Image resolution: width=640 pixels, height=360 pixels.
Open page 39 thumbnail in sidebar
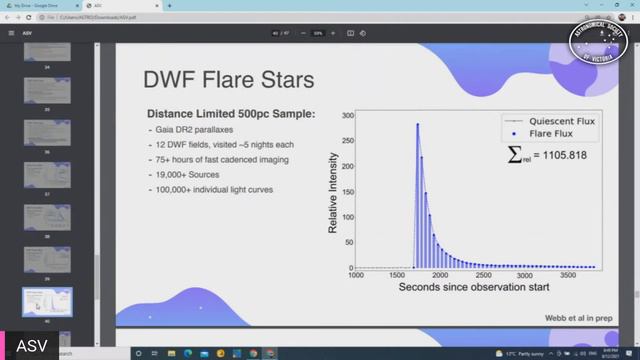(47, 260)
